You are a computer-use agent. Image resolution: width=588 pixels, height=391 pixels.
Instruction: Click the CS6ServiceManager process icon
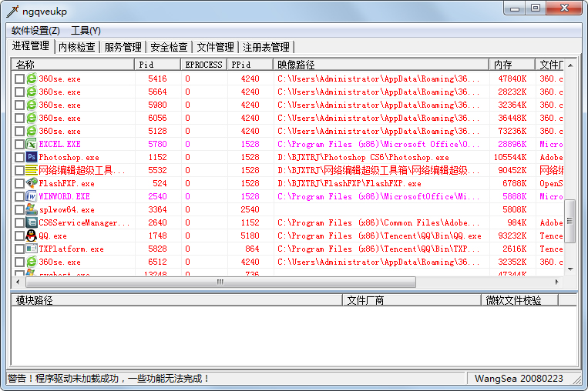(32, 222)
